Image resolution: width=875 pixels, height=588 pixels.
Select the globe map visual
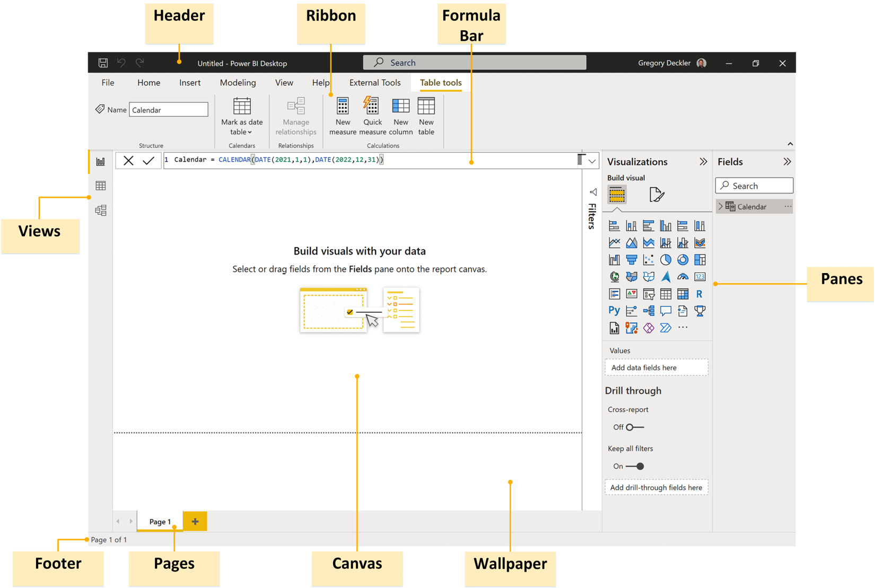(x=614, y=277)
